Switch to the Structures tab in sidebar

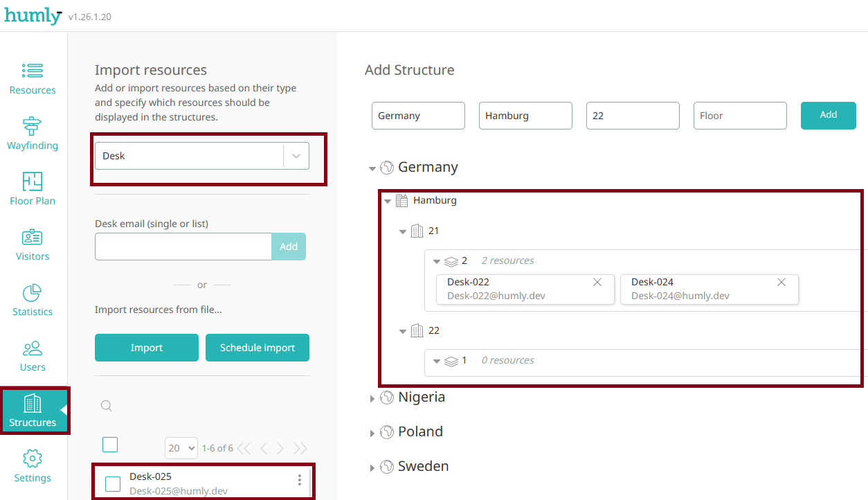pyautogui.click(x=32, y=410)
